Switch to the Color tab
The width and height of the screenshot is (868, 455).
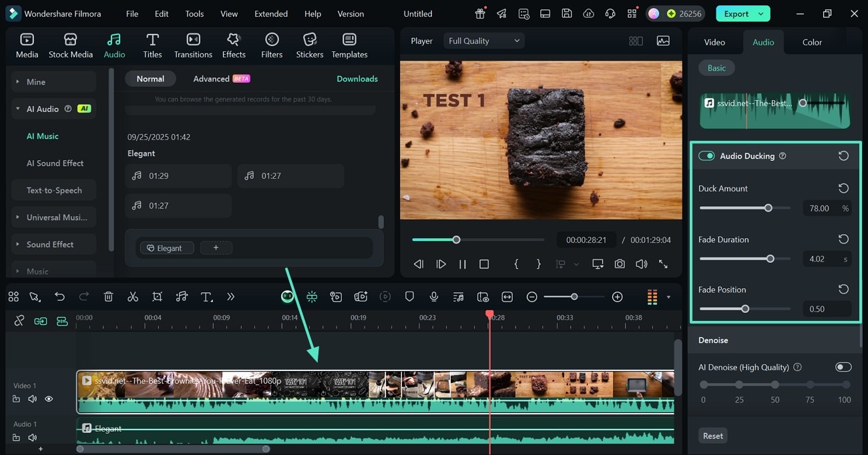pos(812,42)
